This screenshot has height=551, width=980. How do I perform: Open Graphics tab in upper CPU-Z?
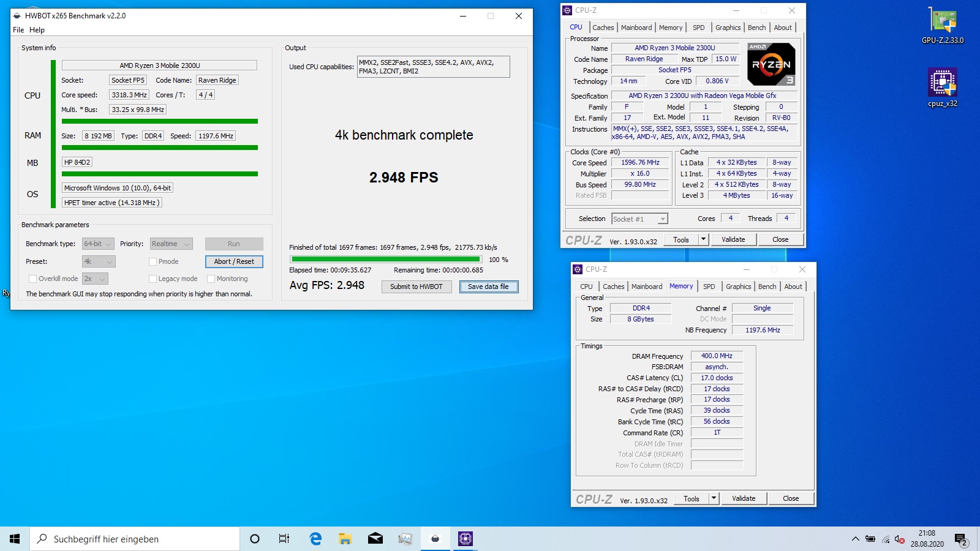point(728,28)
